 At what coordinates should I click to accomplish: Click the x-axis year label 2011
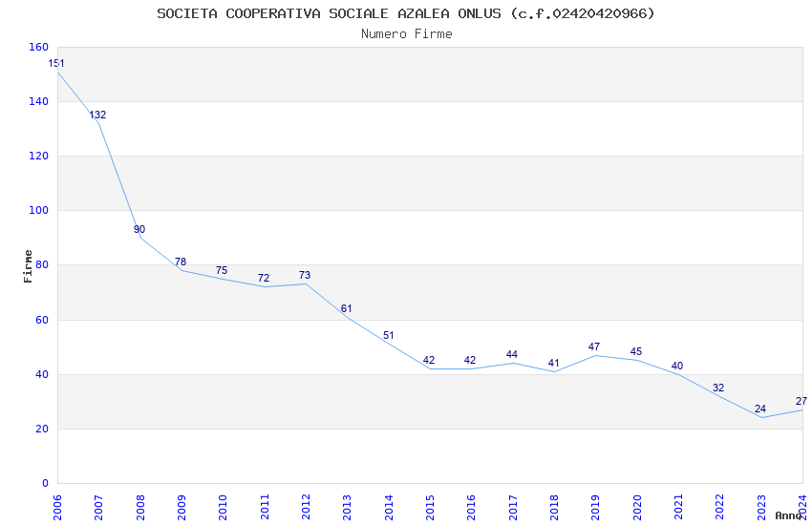pos(264,507)
